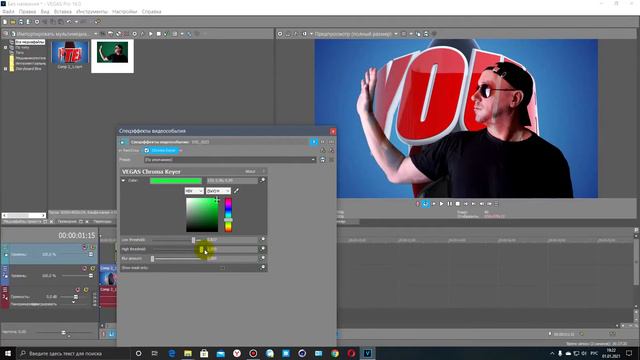Click the Save preset icon
Viewport: 640px width, 360px height.
[x=322, y=160]
